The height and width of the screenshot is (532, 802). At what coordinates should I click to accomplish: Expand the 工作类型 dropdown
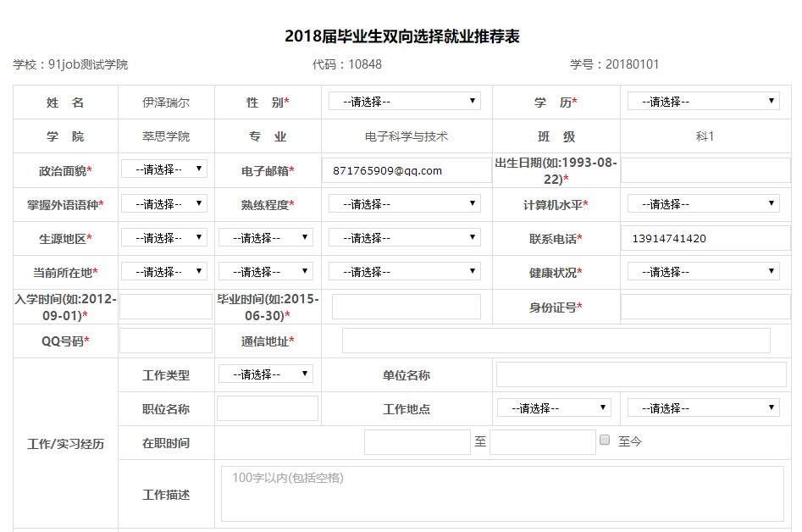pyautogui.click(x=265, y=374)
